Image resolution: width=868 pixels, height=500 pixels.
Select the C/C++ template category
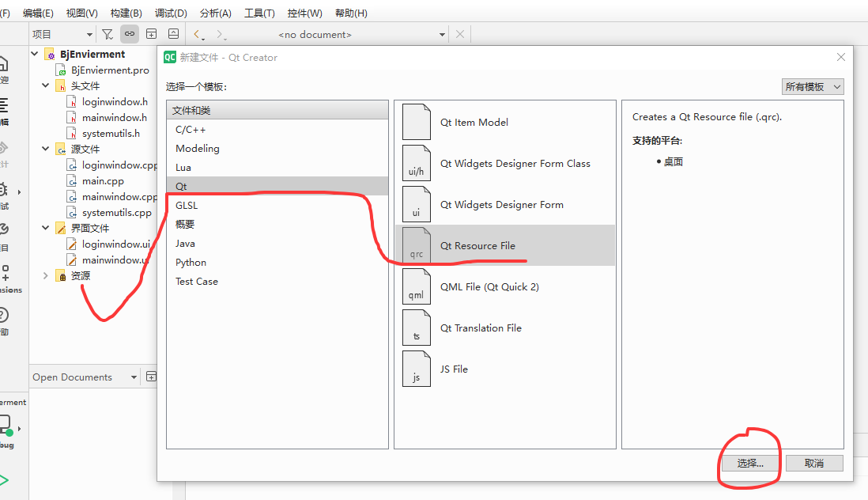pos(277,130)
